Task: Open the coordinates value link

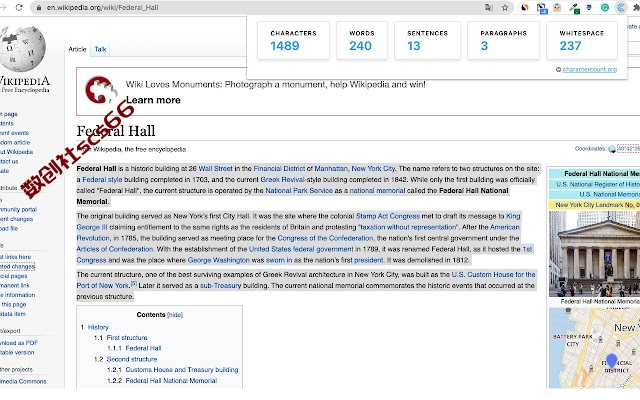Action: pos(629,149)
